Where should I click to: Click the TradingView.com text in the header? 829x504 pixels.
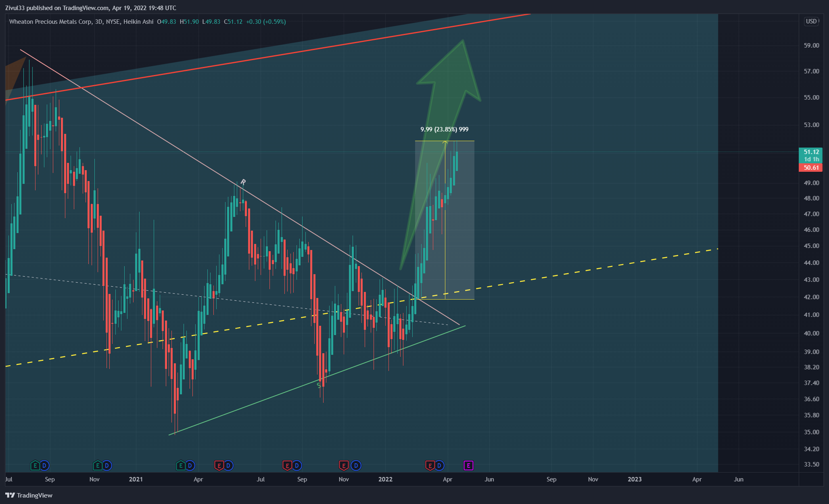pos(86,8)
